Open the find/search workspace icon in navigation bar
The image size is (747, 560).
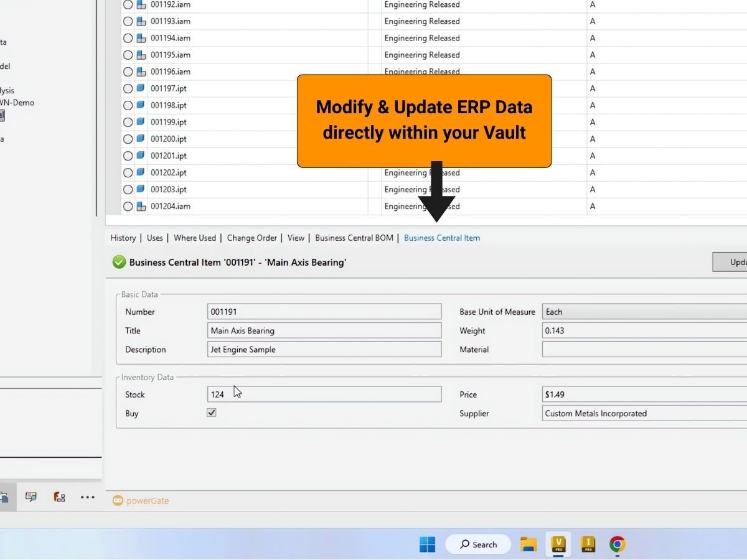point(31,497)
